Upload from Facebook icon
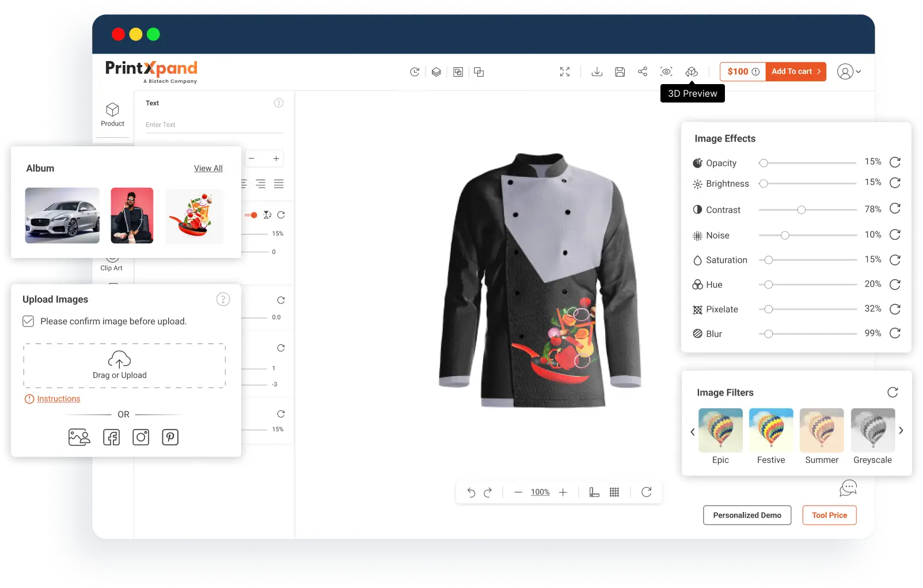 coord(111,437)
